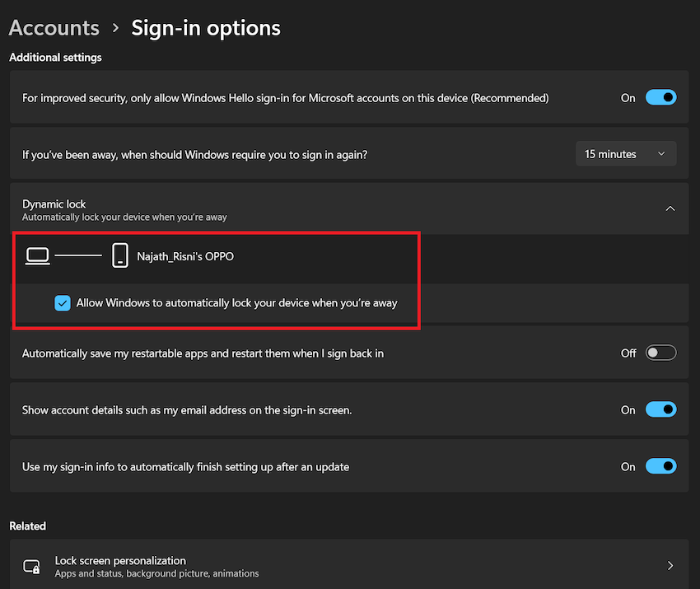The height and width of the screenshot is (589, 700).
Task: Navigate back to Accounts via breadcrumb
Action: (x=54, y=27)
